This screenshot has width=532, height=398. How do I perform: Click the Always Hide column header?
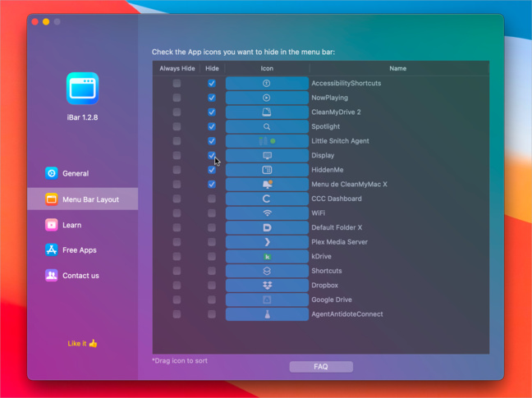pyautogui.click(x=177, y=68)
